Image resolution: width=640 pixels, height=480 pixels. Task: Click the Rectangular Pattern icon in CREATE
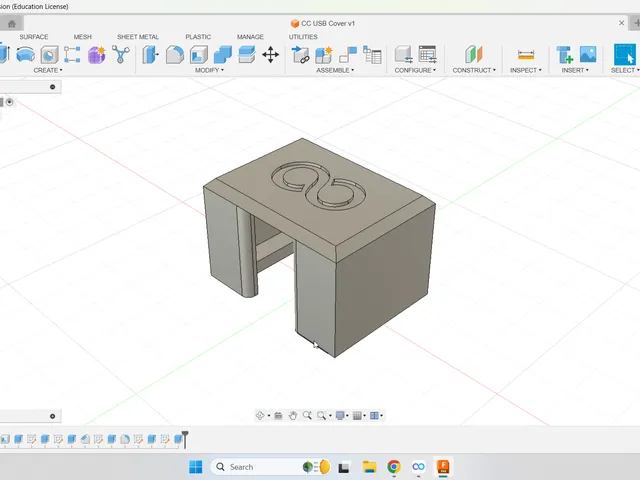72,54
